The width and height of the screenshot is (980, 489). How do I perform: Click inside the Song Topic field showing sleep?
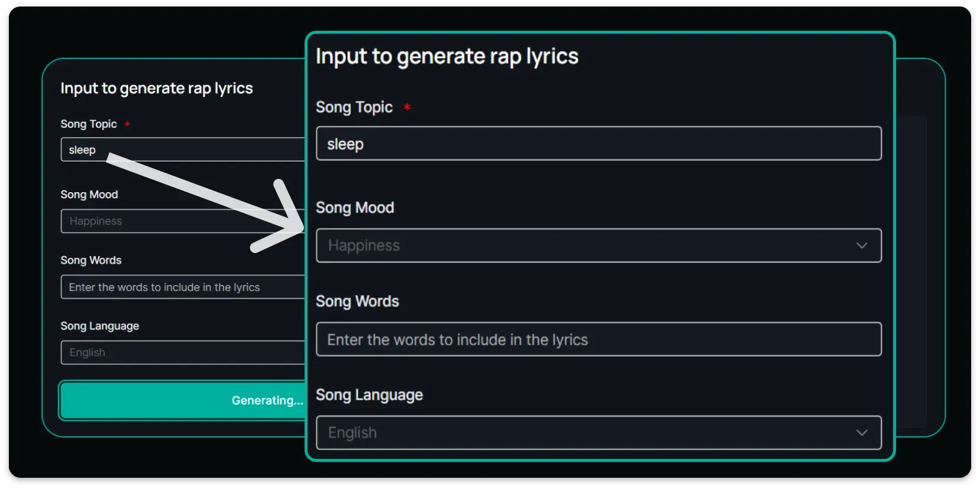coord(599,143)
